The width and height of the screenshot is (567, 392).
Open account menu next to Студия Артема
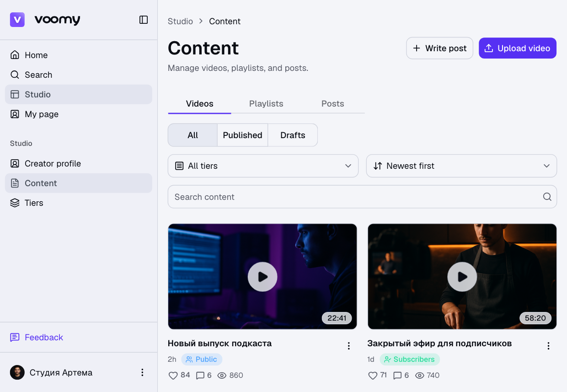(x=142, y=372)
